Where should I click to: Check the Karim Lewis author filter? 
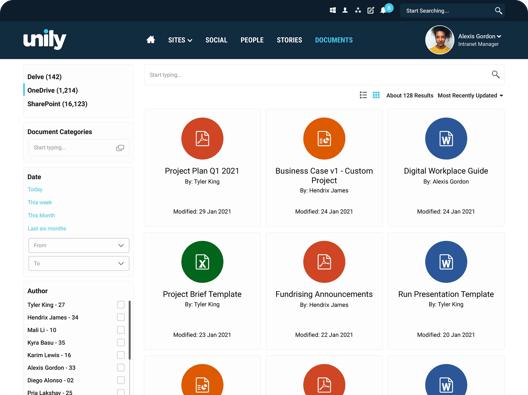click(x=121, y=355)
